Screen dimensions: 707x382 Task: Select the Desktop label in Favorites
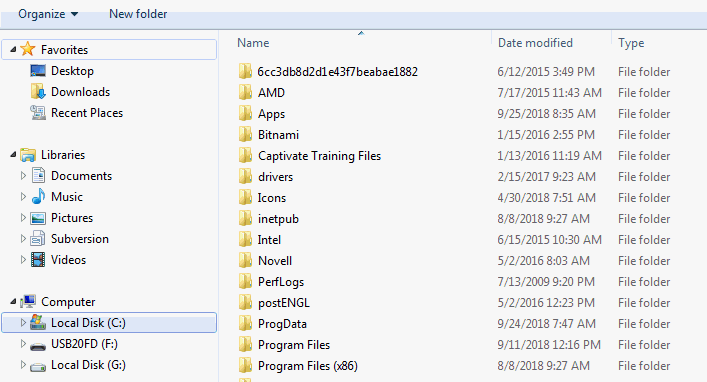72,71
